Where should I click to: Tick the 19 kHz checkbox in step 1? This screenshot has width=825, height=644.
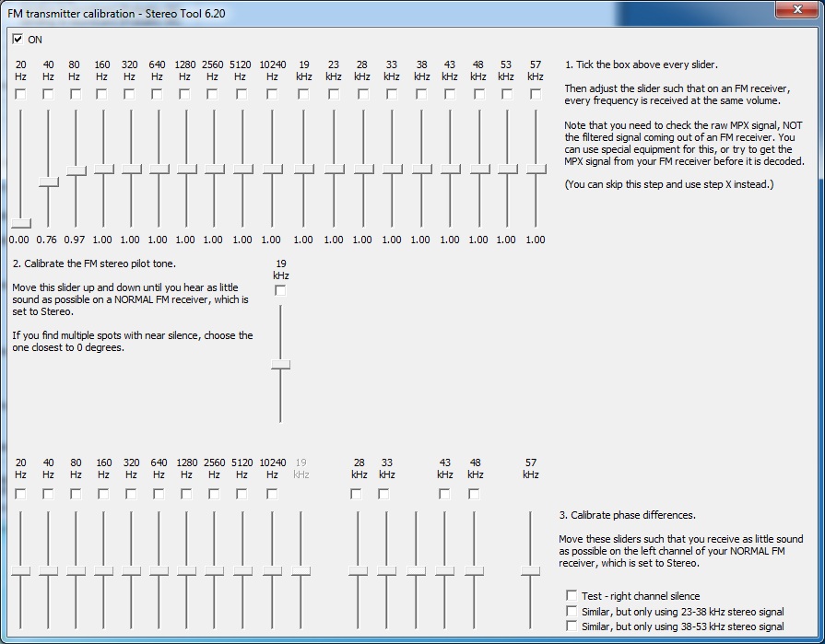coord(303,94)
